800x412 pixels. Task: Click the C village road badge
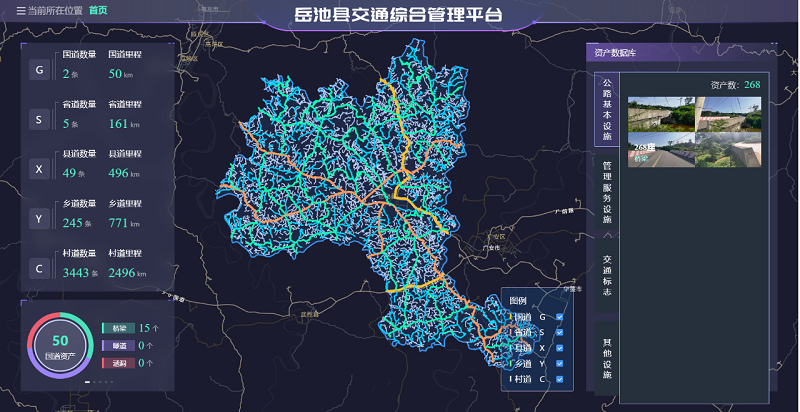click(x=39, y=267)
